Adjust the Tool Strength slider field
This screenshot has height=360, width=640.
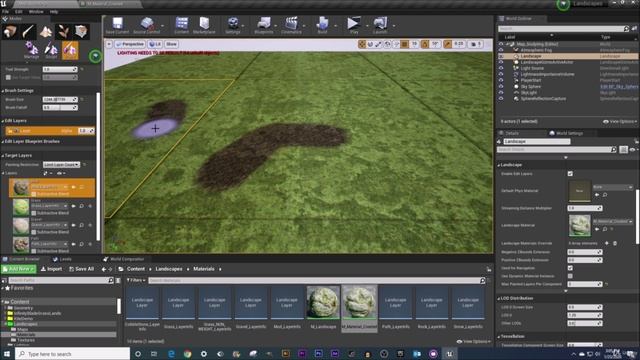[x=60, y=69]
